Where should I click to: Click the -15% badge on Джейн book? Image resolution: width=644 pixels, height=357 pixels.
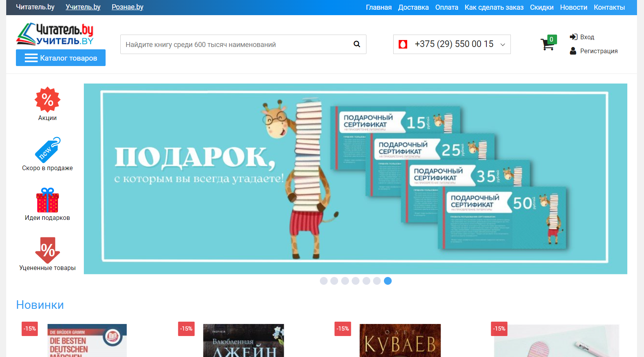click(x=186, y=329)
